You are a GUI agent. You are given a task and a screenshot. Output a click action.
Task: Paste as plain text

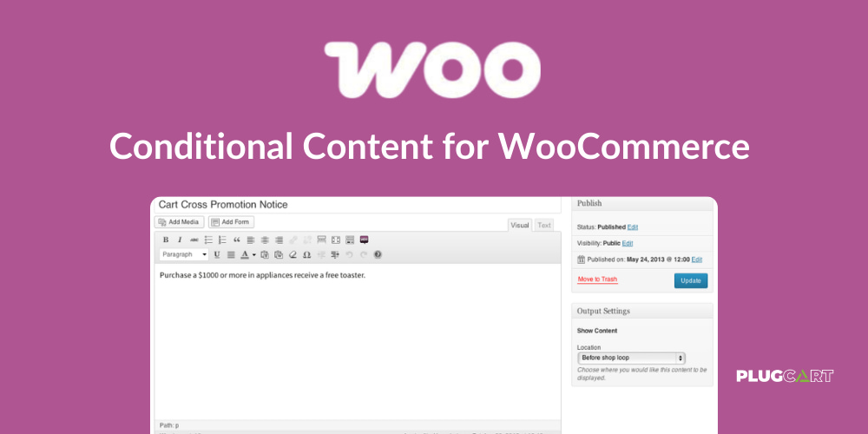click(265, 254)
